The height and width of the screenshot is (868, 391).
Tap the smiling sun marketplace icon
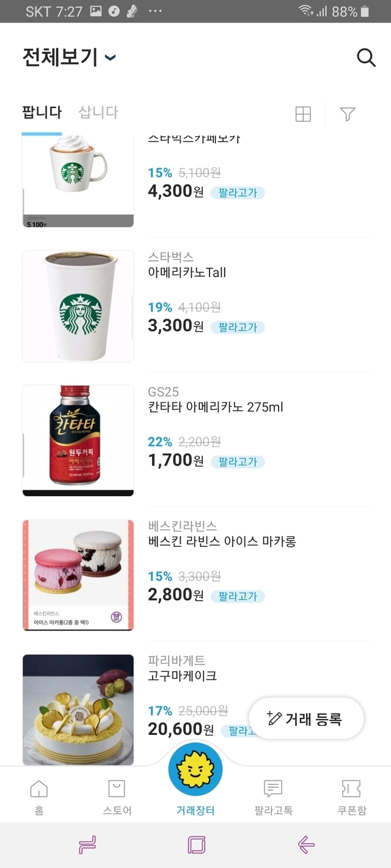195,770
